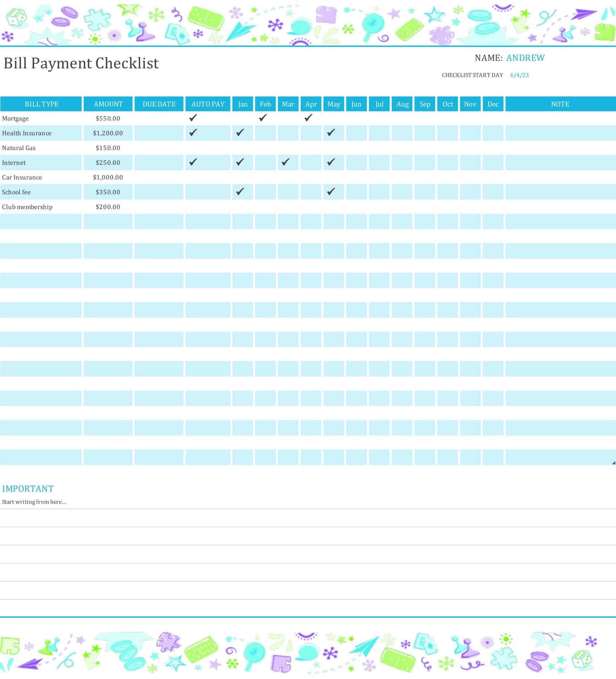This screenshot has height=679, width=616.
Task: Toggle Health Insurance Jan checkmark
Action: (x=240, y=133)
